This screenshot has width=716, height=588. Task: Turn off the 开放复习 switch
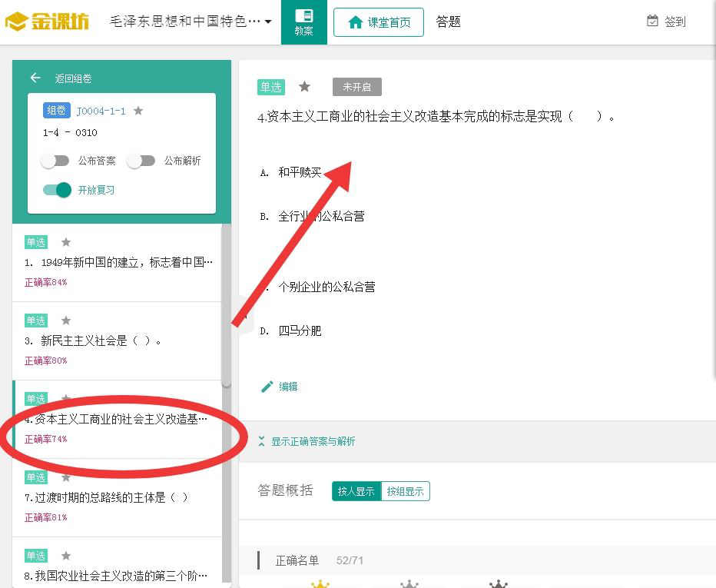point(58,190)
